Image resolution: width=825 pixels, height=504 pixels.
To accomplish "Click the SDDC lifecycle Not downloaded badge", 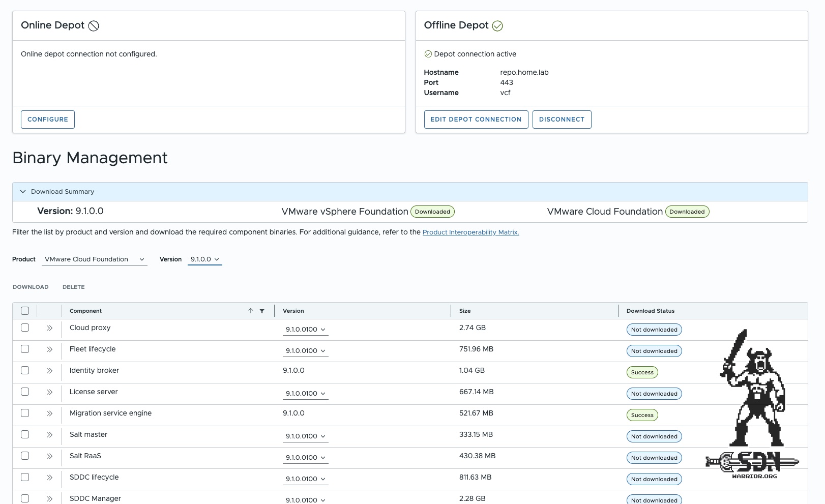I will click(654, 479).
